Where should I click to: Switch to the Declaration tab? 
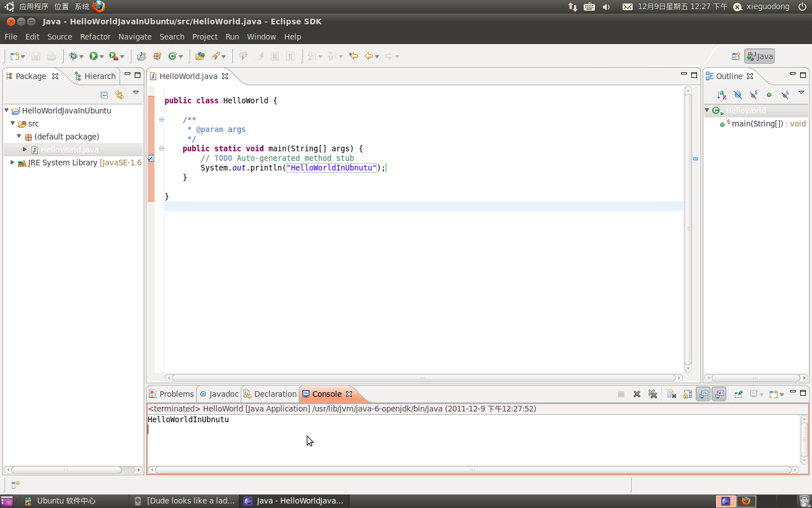coord(270,394)
